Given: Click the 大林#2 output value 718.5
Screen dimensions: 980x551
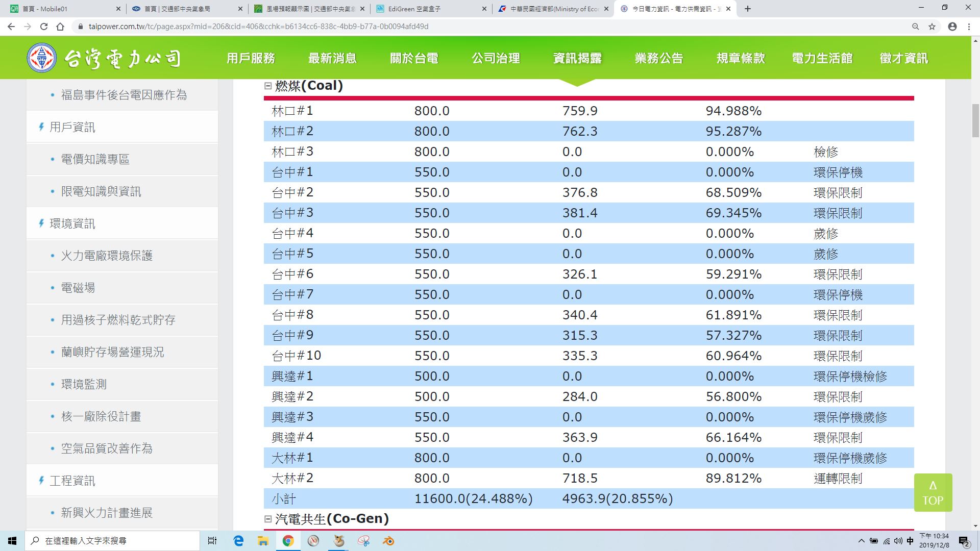Looking at the screenshot, I should (x=580, y=478).
